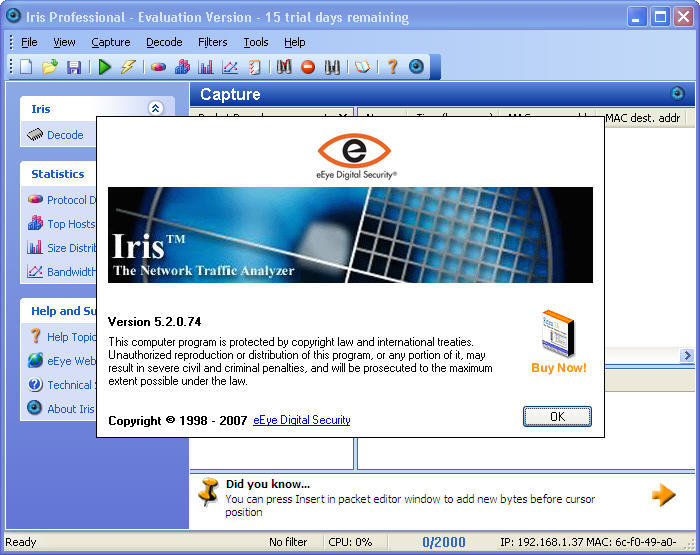Image resolution: width=700 pixels, height=555 pixels.
Task: Open Protocol Distribution toolbar icon
Action: pyautogui.click(x=158, y=67)
